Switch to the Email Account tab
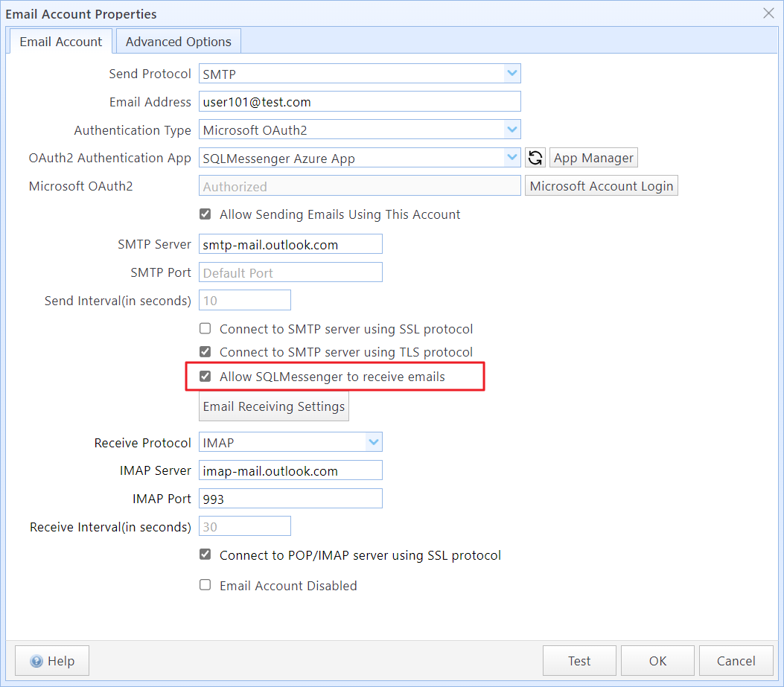Viewport: 784px width, 687px height. (x=60, y=42)
